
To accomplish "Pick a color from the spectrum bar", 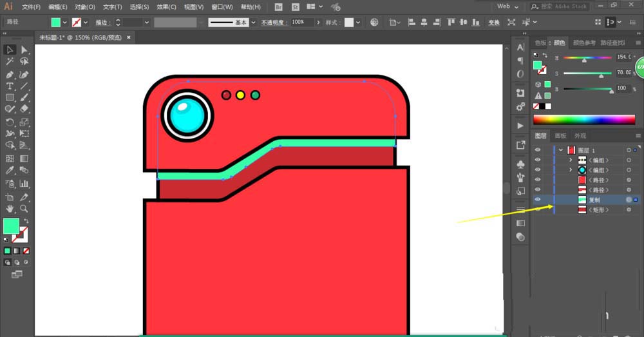I will point(584,120).
